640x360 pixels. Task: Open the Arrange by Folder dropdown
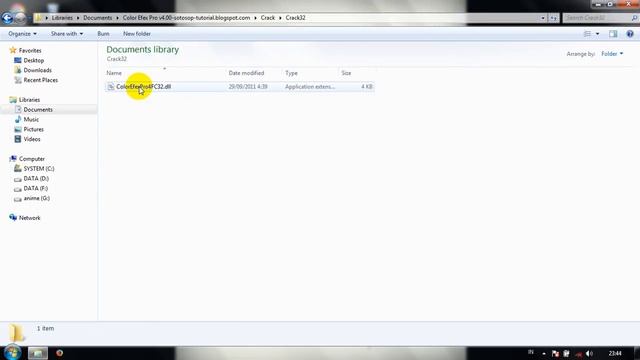612,53
